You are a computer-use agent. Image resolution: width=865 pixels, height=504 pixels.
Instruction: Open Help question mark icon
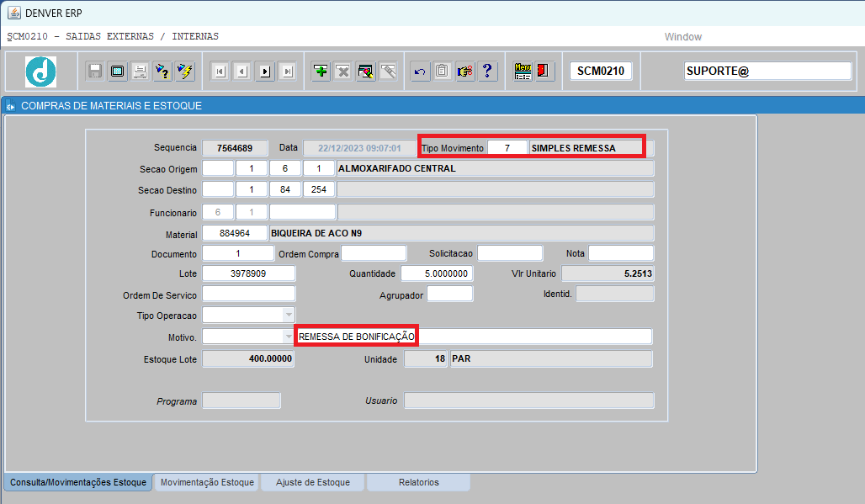488,72
